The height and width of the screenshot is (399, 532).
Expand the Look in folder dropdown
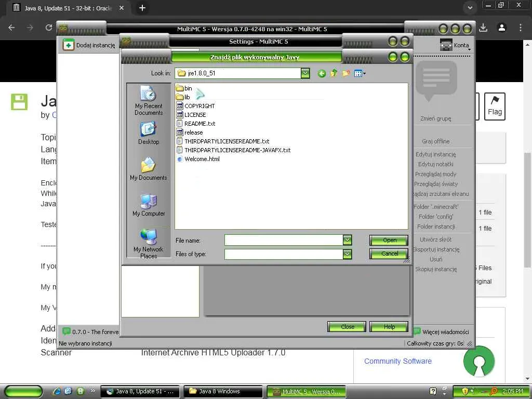[x=305, y=73]
